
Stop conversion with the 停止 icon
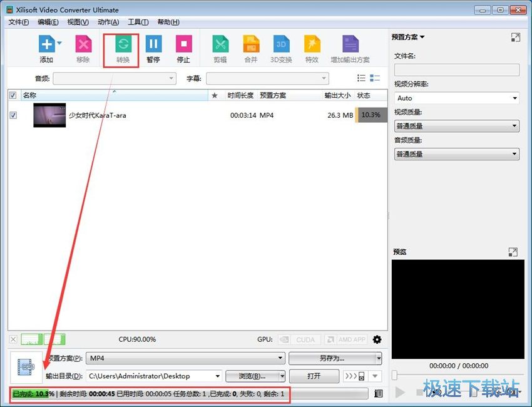click(183, 44)
